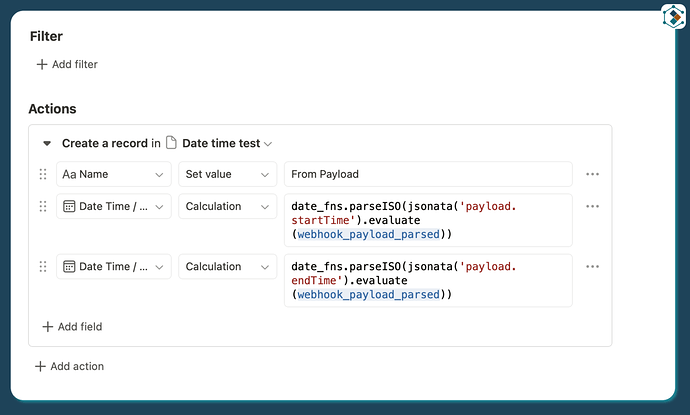This screenshot has height=415, width=690.
Task: Open the Calculation dropdown in startTime row
Action: pos(228,206)
